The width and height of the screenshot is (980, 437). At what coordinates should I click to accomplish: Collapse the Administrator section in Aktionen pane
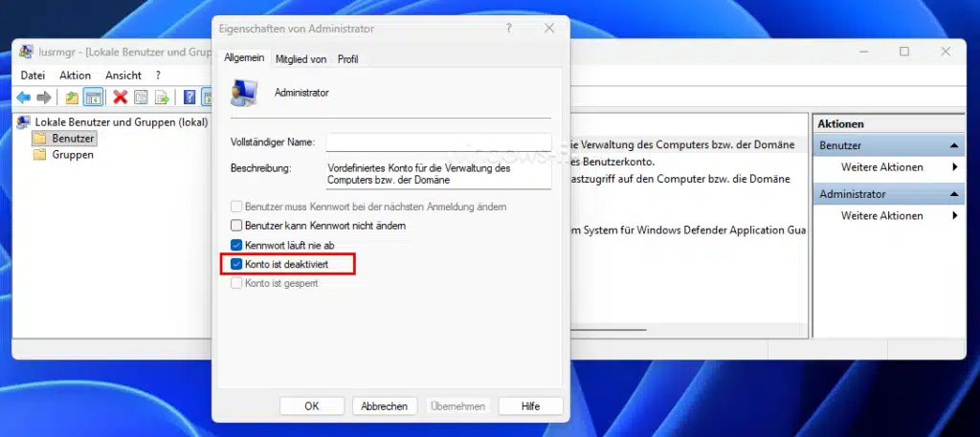(x=954, y=194)
